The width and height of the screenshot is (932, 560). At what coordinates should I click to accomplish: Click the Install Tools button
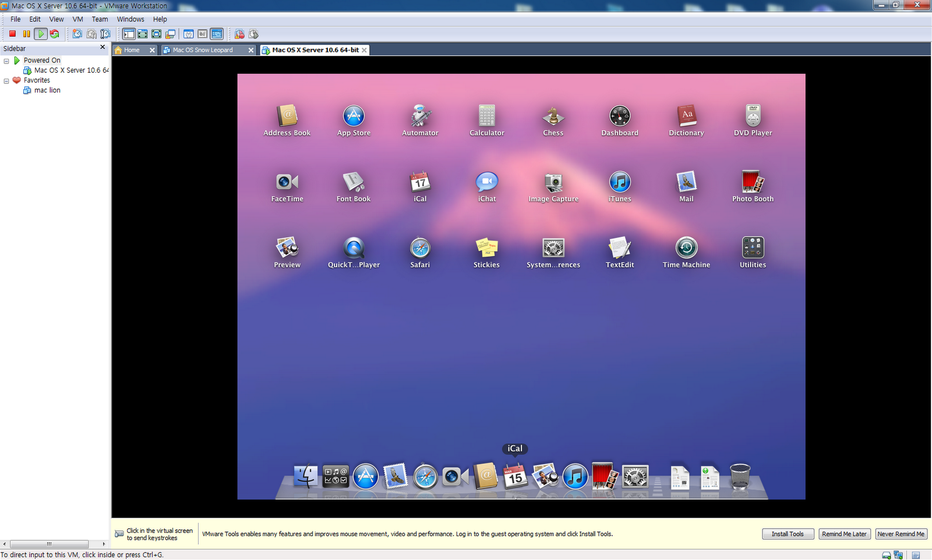coord(788,534)
